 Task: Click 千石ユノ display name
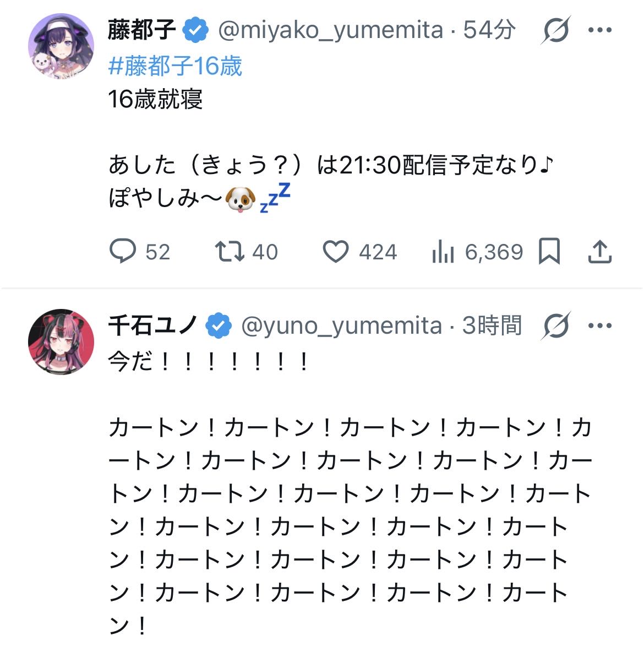point(153,325)
